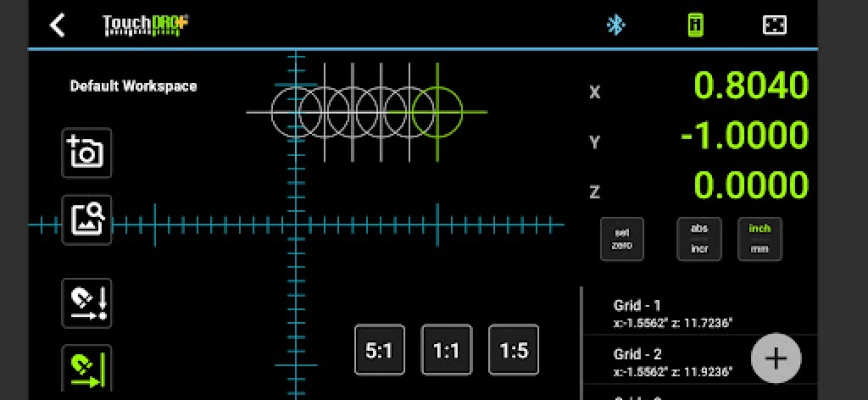This screenshot has width=868, height=400.
Task: Tap the green info panel icon
Action: coord(695,25)
